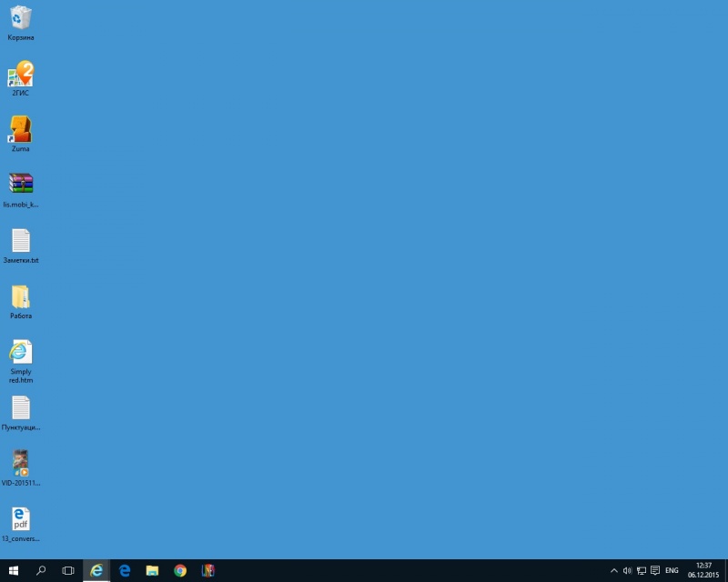
Task: Open the Action Center notifications icon
Action: tap(655, 570)
